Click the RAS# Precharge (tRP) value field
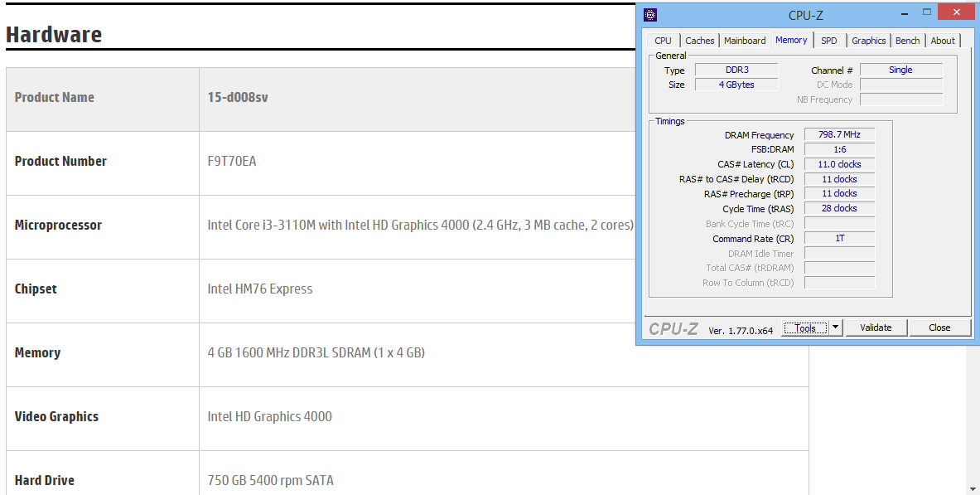The width and height of the screenshot is (980, 495). coord(839,193)
